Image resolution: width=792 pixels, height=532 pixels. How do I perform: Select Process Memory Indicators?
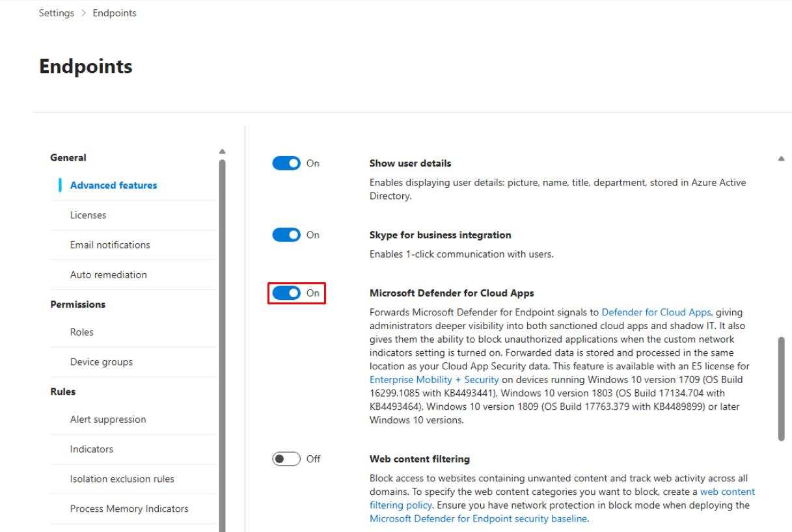click(x=129, y=509)
